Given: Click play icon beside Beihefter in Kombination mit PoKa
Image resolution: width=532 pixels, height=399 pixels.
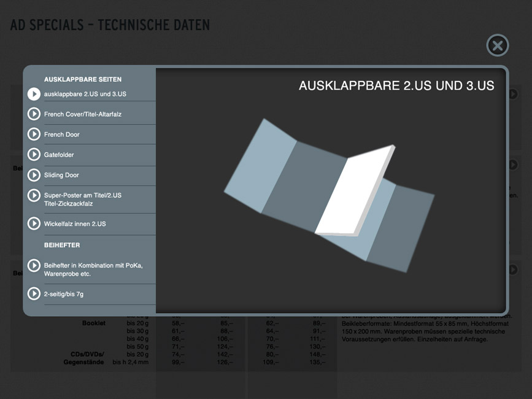Looking at the screenshot, I should point(34,265).
